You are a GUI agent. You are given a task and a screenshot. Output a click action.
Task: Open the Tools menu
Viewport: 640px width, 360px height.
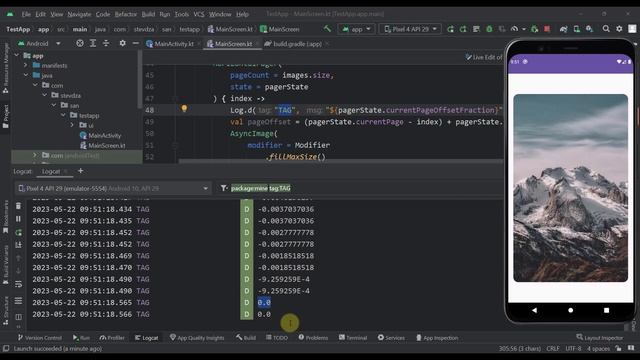[x=182, y=14]
